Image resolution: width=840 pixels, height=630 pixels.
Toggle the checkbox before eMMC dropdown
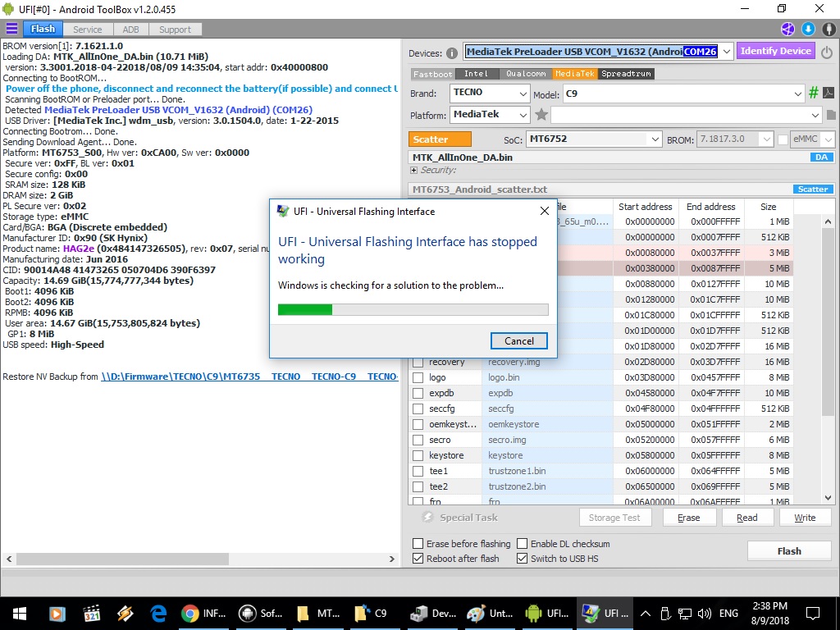point(783,139)
